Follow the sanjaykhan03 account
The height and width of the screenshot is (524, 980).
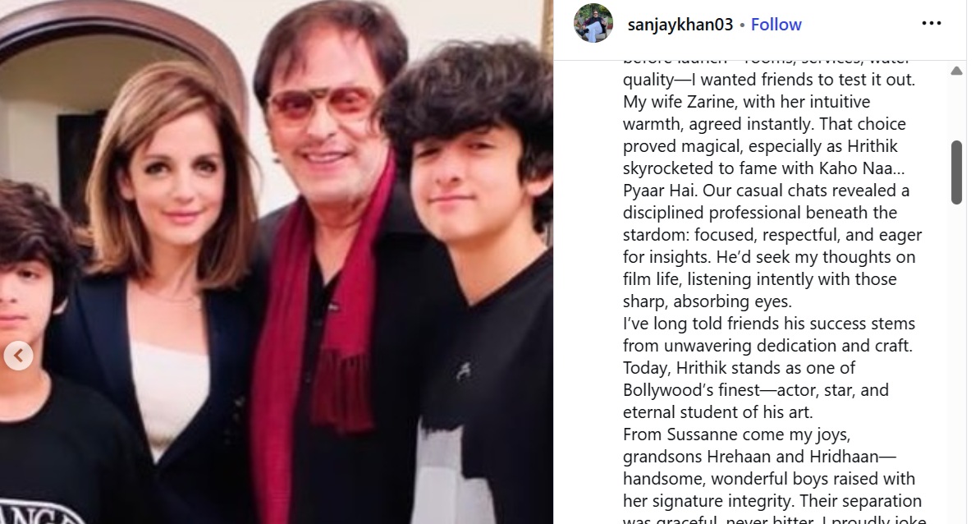(776, 25)
